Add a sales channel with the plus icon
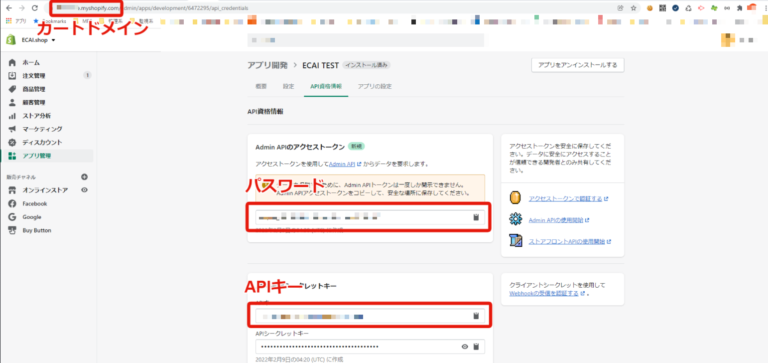Image resolution: width=768 pixels, height=363 pixels. (84, 177)
